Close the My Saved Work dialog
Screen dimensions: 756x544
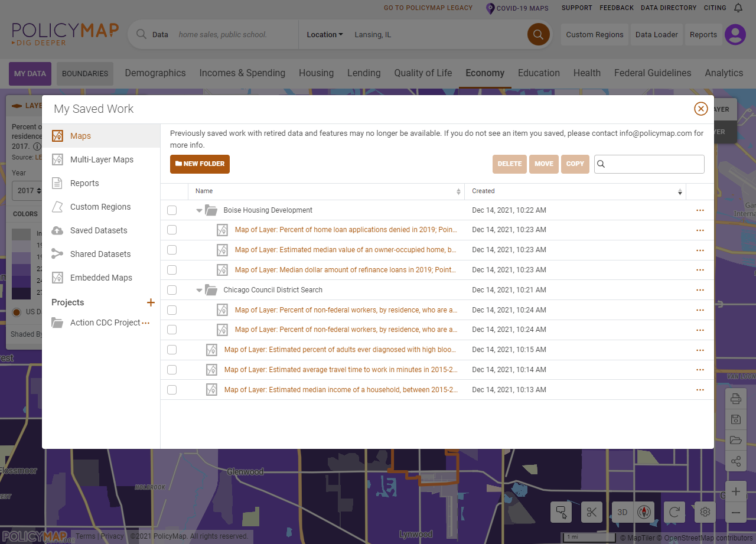point(700,109)
